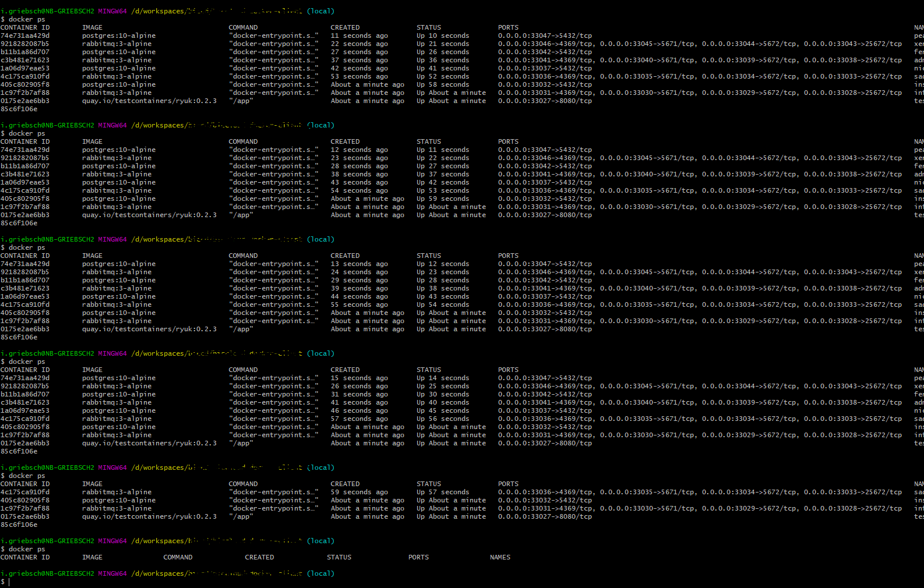Click the '22 seconds ago' created entry
The image size is (924, 588).
pos(359,44)
